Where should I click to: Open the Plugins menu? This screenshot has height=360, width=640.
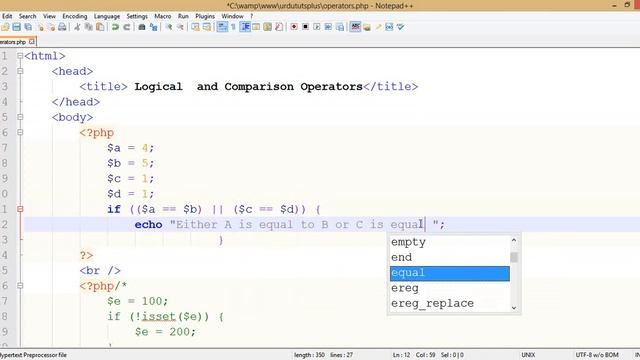tap(205, 16)
